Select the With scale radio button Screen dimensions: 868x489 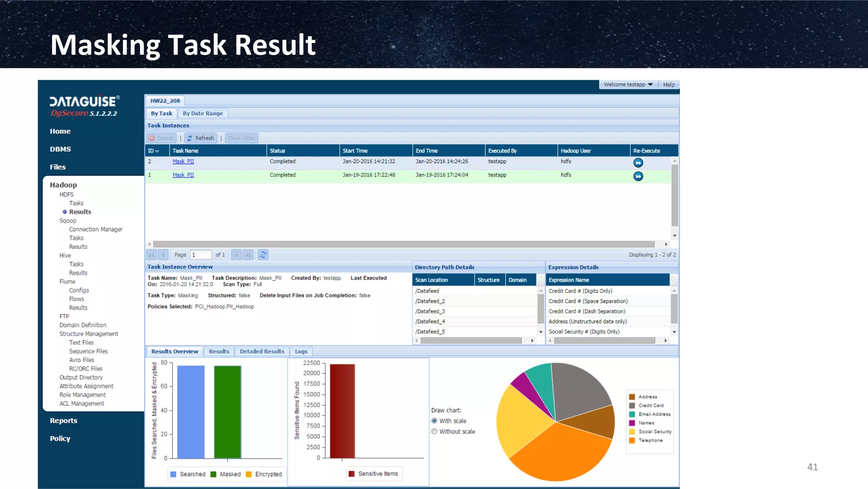click(434, 421)
